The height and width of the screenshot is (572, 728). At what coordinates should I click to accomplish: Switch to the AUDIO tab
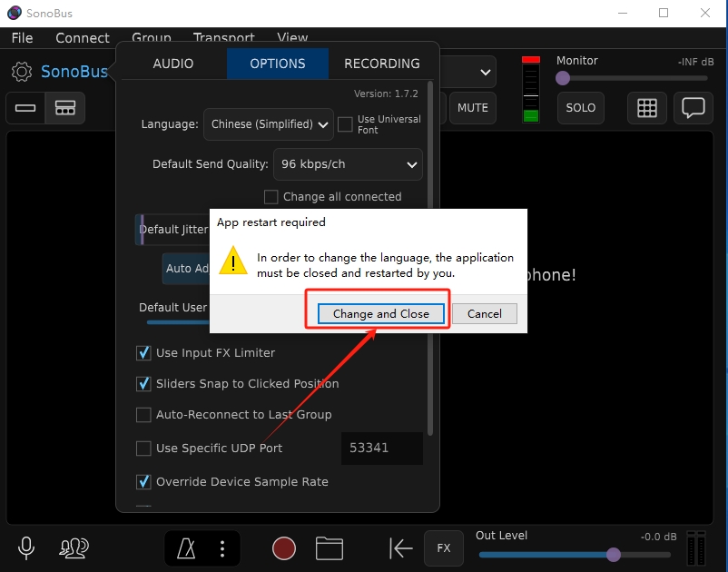click(173, 64)
